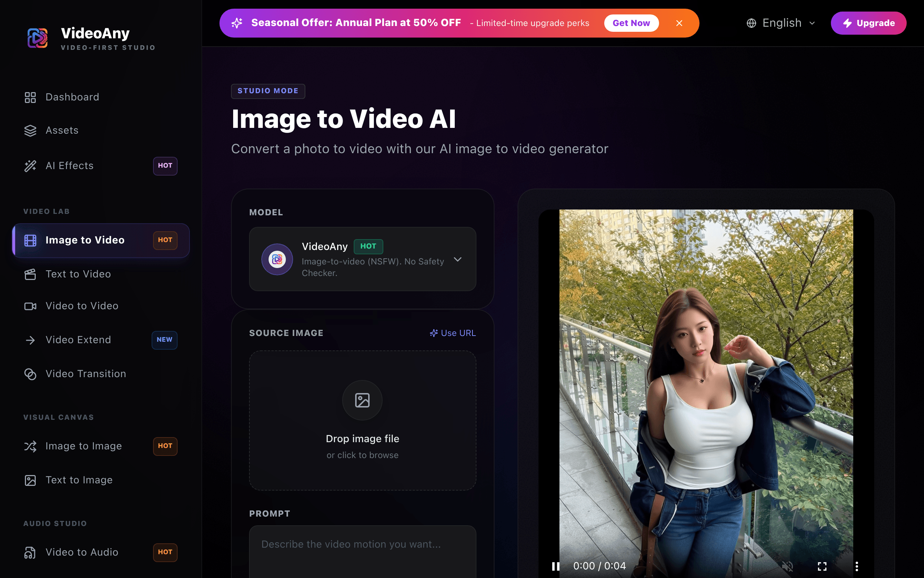Click the Drop image file upload area
924x578 pixels.
(x=362, y=420)
